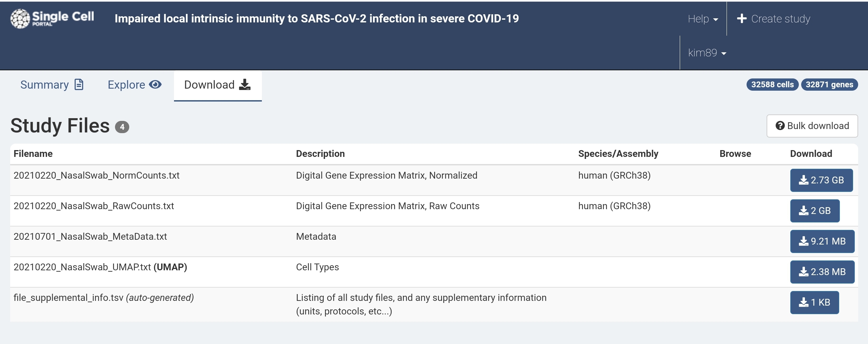Image resolution: width=868 pixels, height=344 pixels.
Task: Download the 2 GB RawCounts file
Action: [x=814, y=211]
